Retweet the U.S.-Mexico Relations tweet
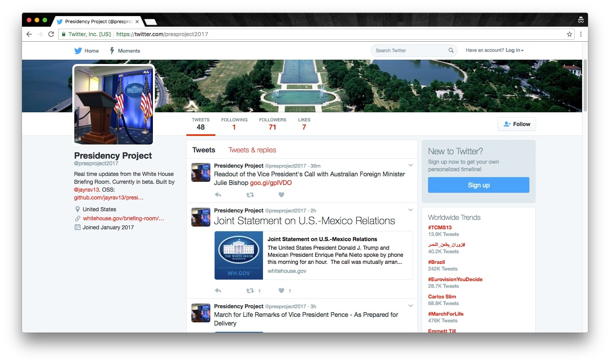610x364 pixels. (x=250, y=291)
